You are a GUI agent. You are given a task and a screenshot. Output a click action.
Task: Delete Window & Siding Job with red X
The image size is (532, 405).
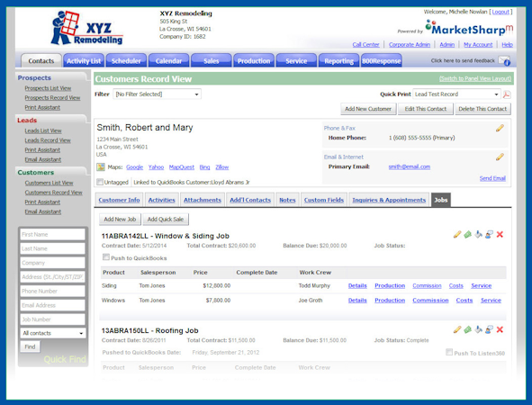pyautogui.click(x=500, y=234)
